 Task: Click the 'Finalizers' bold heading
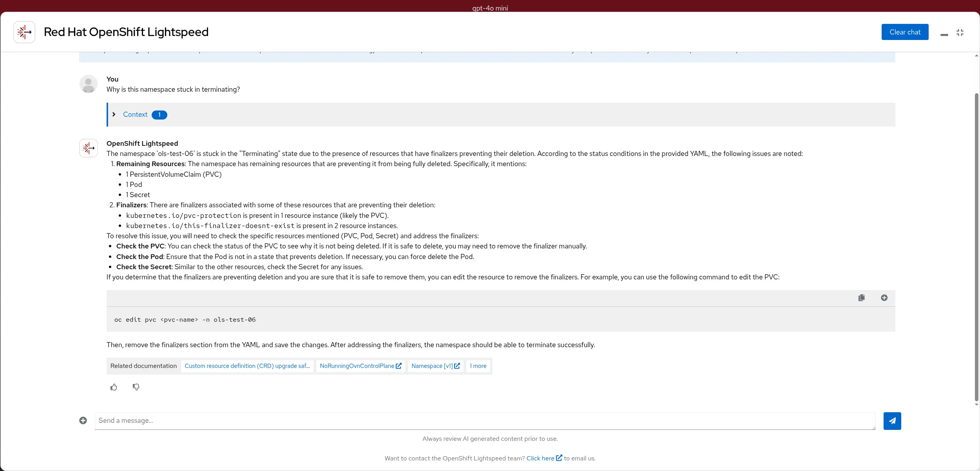[x=132, y=205]
